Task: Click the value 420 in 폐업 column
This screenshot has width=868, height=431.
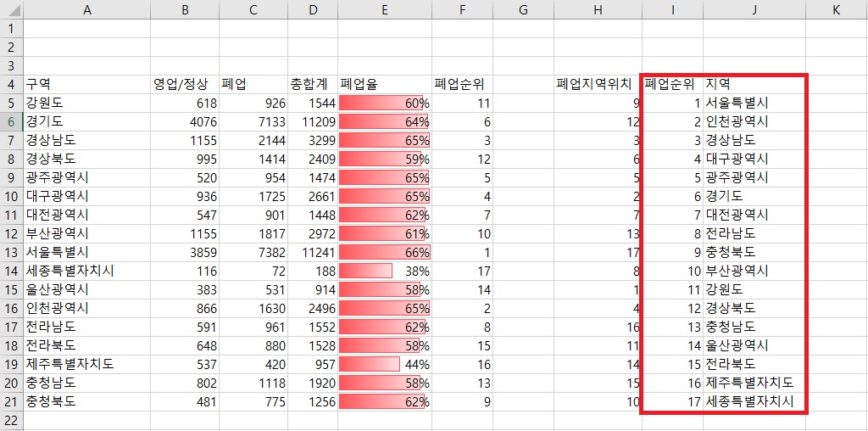Action: tap(275, 365)
